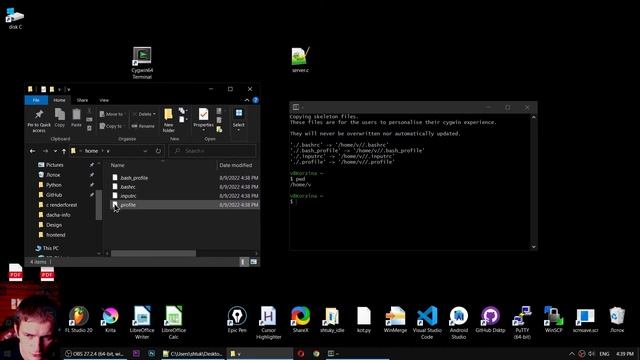Create a New folder from ribbon
640x360 pixels.
coord(169,120)
